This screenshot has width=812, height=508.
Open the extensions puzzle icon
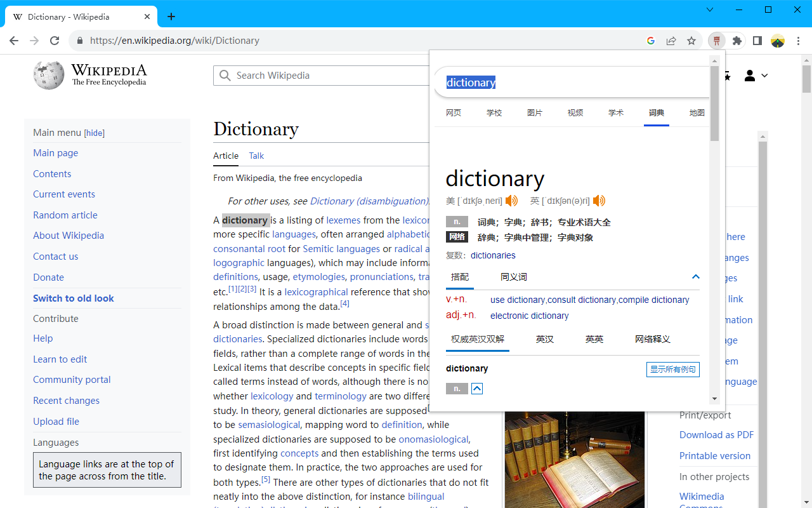coord(737,41)
